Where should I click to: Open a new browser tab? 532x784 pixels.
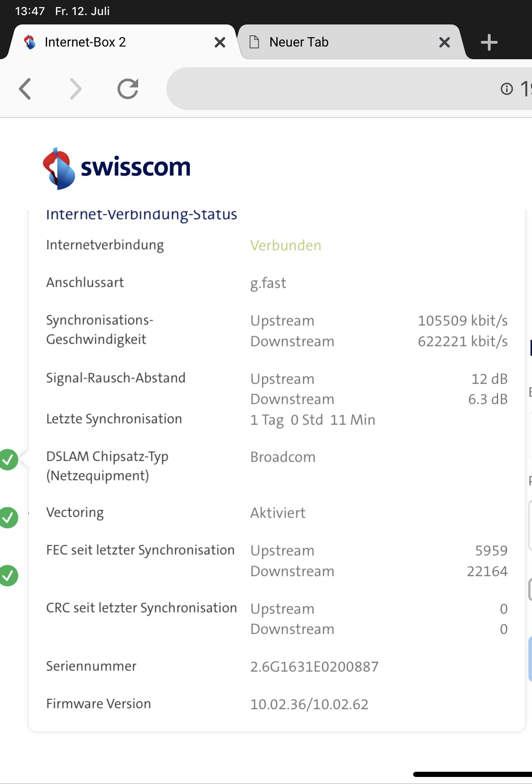pyautogui.click(x=489, y=42)
